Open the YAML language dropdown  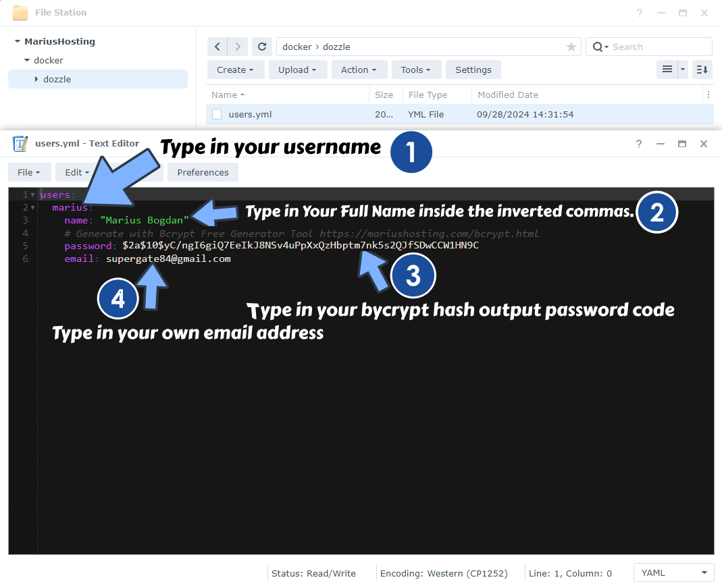[x=673, y=573]
